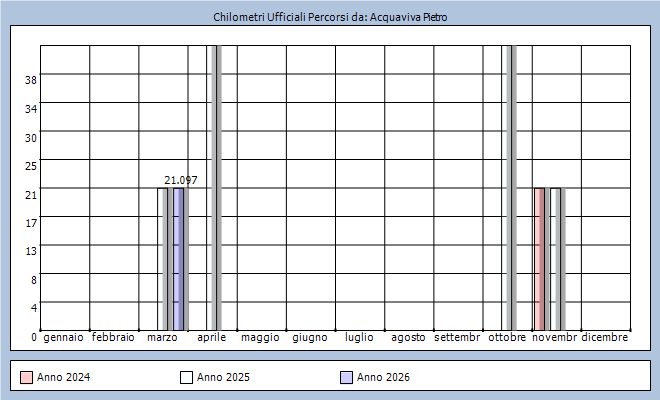This screenshot has height=400, width=660.
Task: Select the giugno label on x-axis
Action: (x=310, y=338)
